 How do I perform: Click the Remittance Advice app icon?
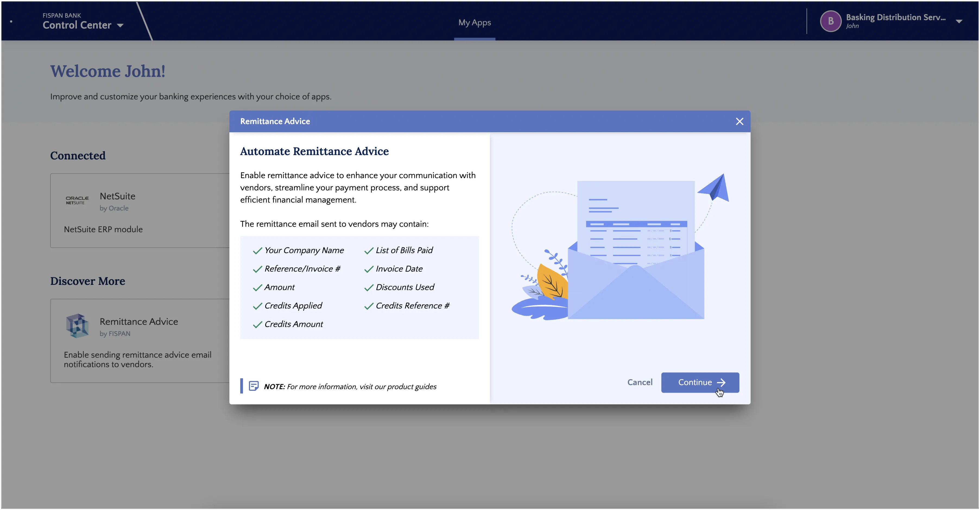tap(77, 326)
